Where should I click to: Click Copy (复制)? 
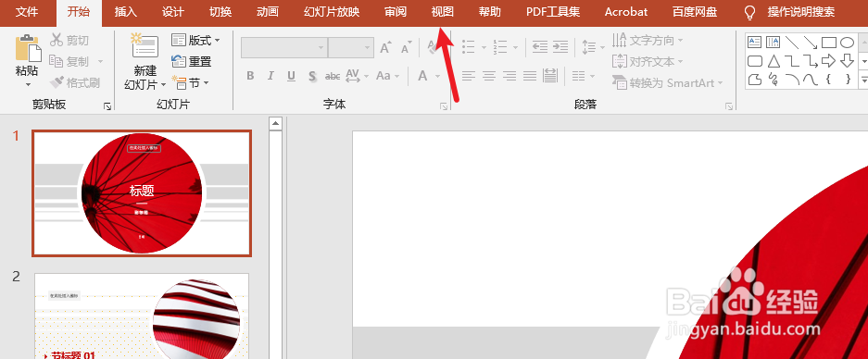coord(69,61)
